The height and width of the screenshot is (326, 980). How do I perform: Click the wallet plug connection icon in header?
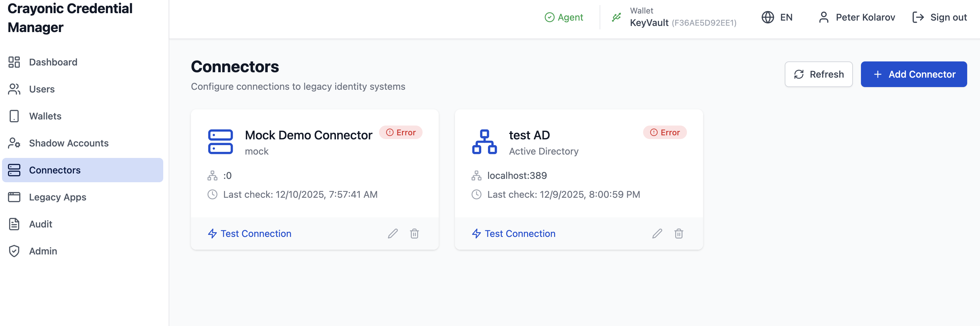(616, 17)
